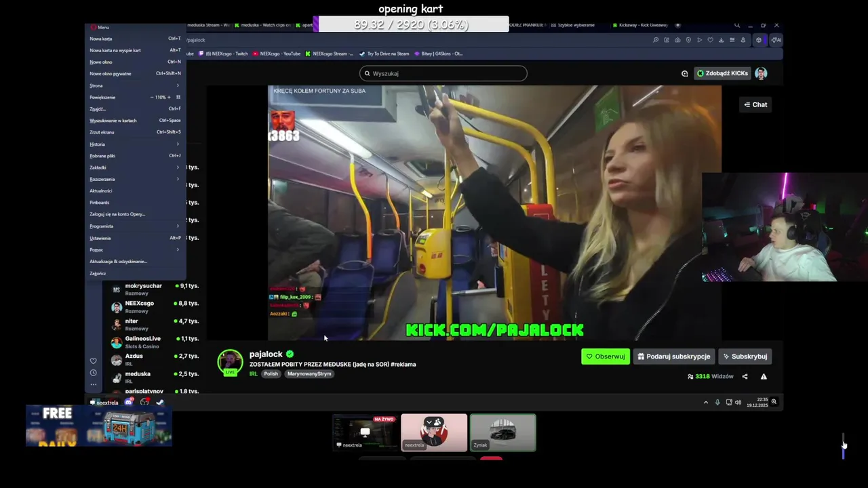Click the heart icon in Kick sidebar
The width and height of the screenshot is (868, 488).
[94, 361]
